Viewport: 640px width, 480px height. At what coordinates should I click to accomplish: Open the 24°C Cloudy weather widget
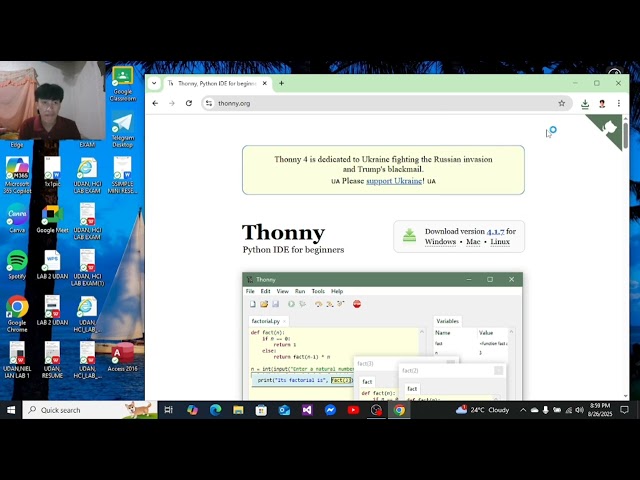pos(483,410)
